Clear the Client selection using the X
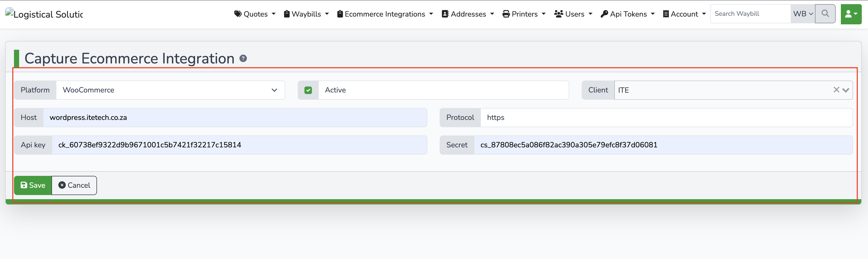 pos(836,90)
